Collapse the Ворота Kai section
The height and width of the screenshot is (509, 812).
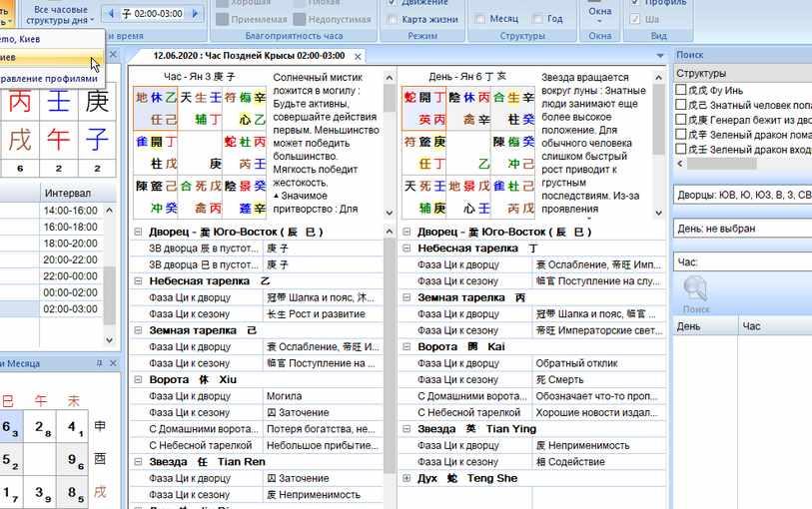pos(406,346)
